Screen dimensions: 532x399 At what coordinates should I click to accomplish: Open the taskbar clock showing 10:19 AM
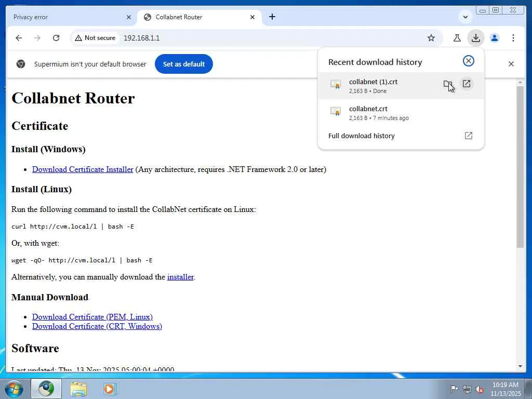tap(505, 389)
